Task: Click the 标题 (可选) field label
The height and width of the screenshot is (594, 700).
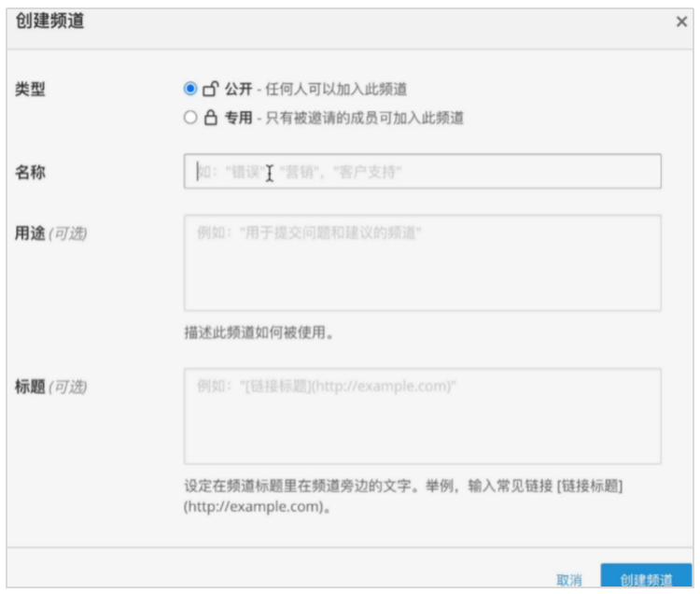Action: pyautogui.click(x=50, y=386)
